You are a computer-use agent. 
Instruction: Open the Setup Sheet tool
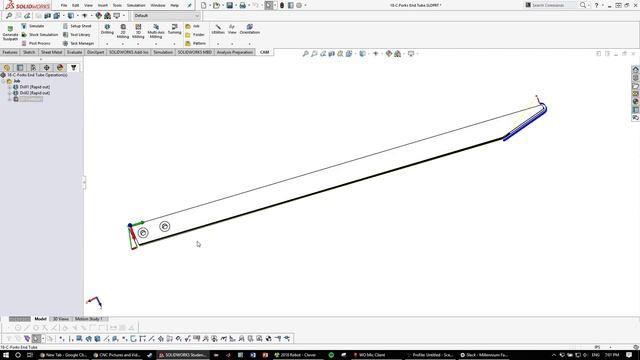(x=77, y=26)
